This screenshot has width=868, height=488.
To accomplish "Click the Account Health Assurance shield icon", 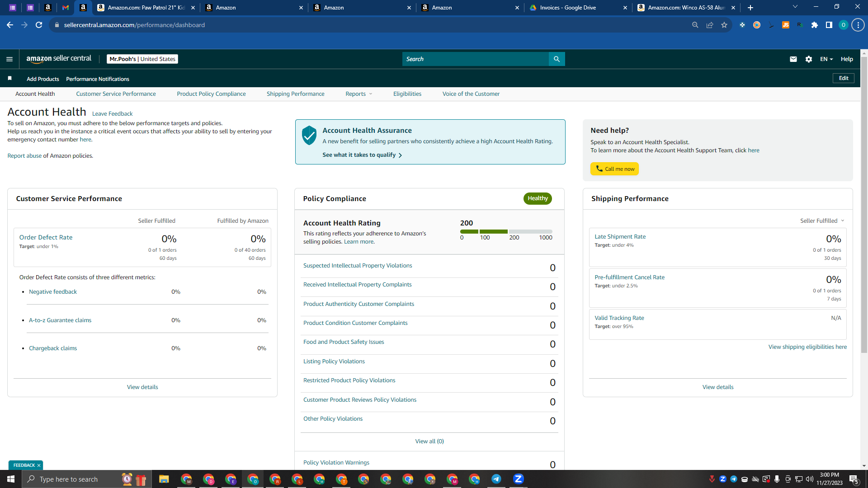I will (309, 135).
